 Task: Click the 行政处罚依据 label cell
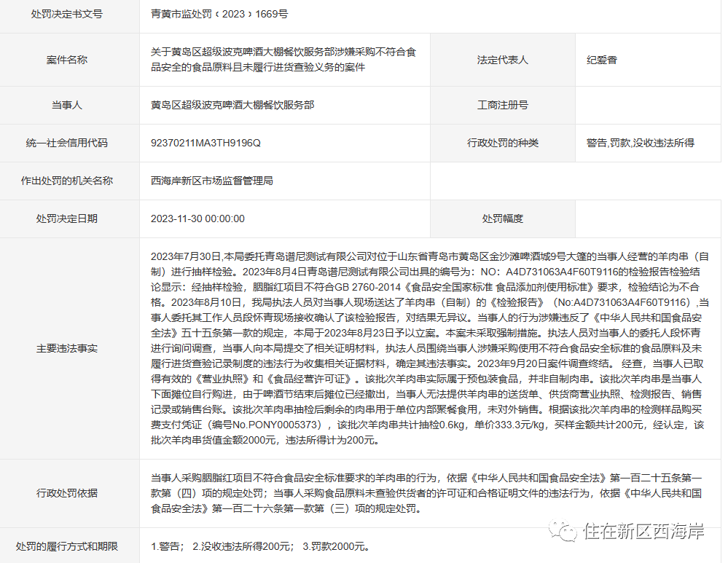(x=70, y=493)
